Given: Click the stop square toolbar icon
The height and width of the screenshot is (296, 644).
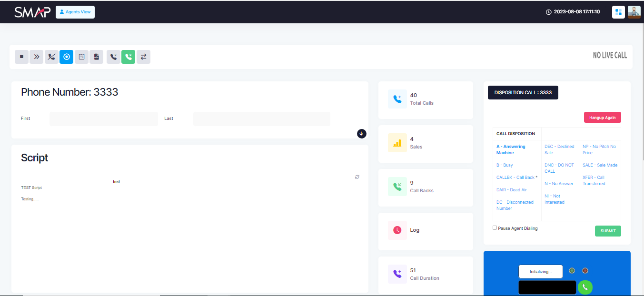Looking at the screenshot, I should click(21, 57).
